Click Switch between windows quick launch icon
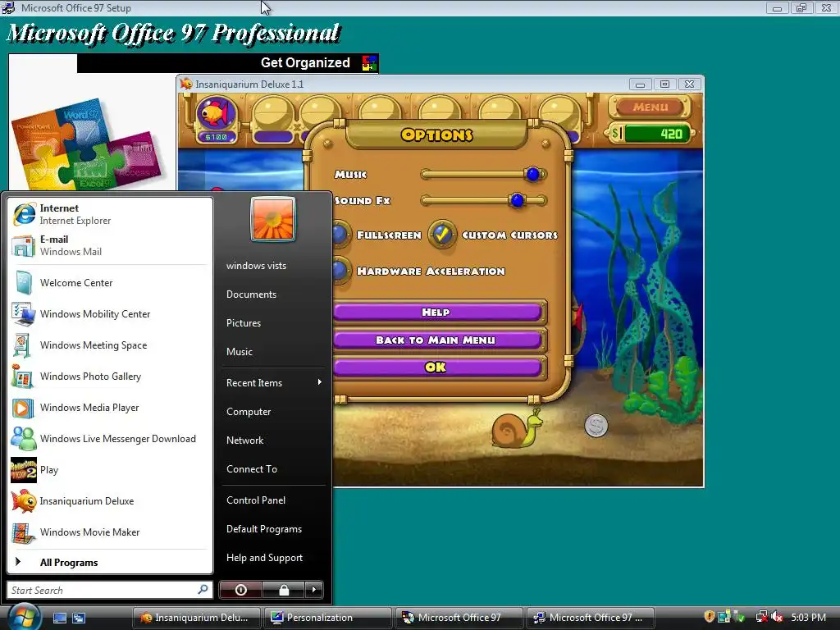Image resolution: width=840 pixels, height=630 pixels. 79,618
